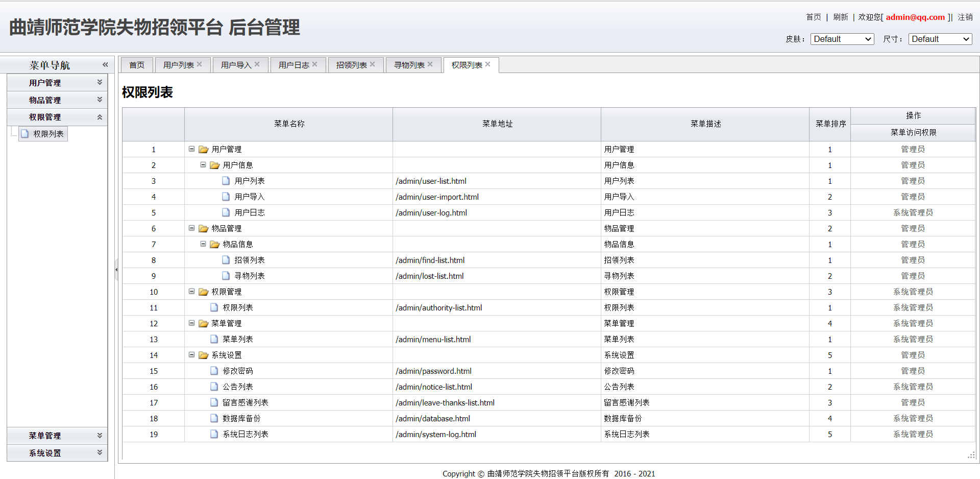
Task: Click the 菜单名称 column header
Action: click(x=289, y=124)
